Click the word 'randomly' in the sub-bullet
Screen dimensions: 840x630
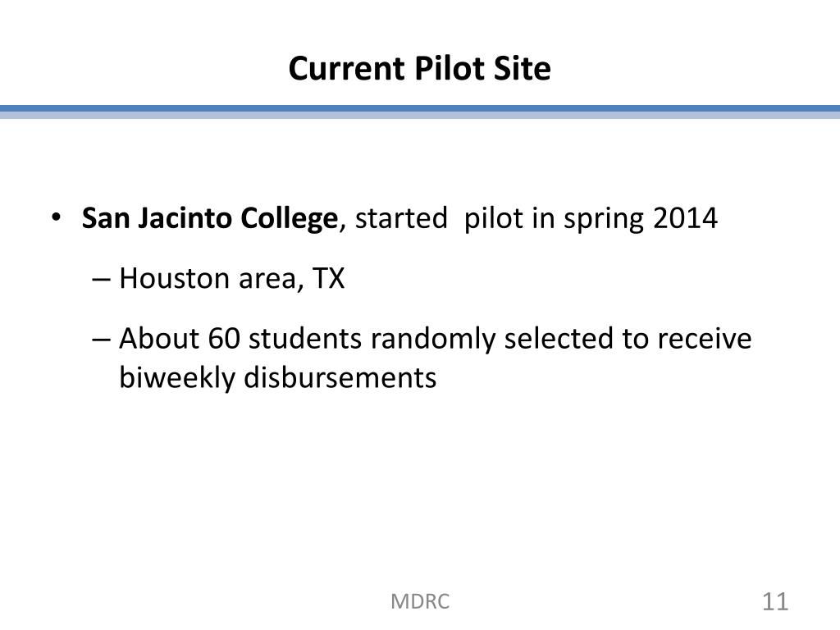coord(433,340)
